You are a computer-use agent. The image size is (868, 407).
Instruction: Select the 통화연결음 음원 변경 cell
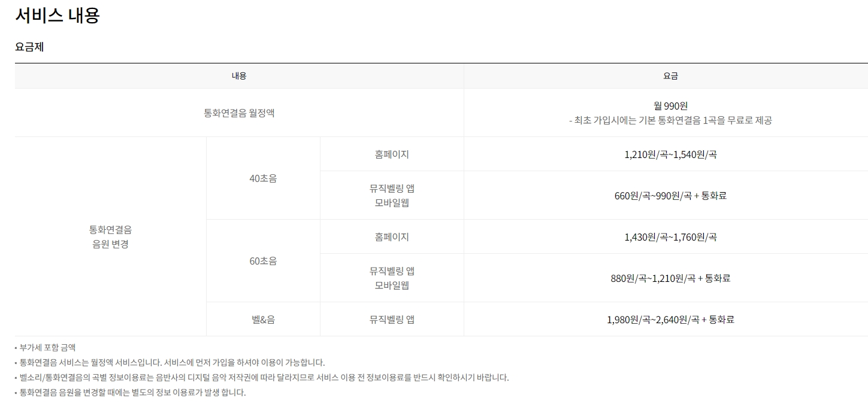pos(110,236)
